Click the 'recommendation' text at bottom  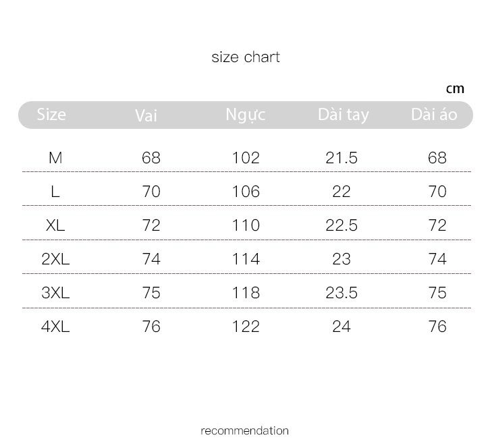pos(245,430)
